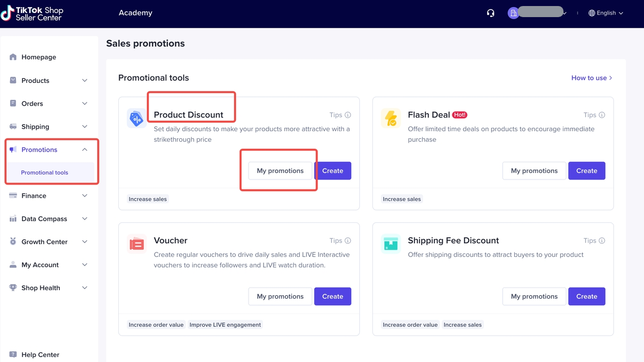
Task: Collapse the Promotions sidebar section
Action: (85, 150)
